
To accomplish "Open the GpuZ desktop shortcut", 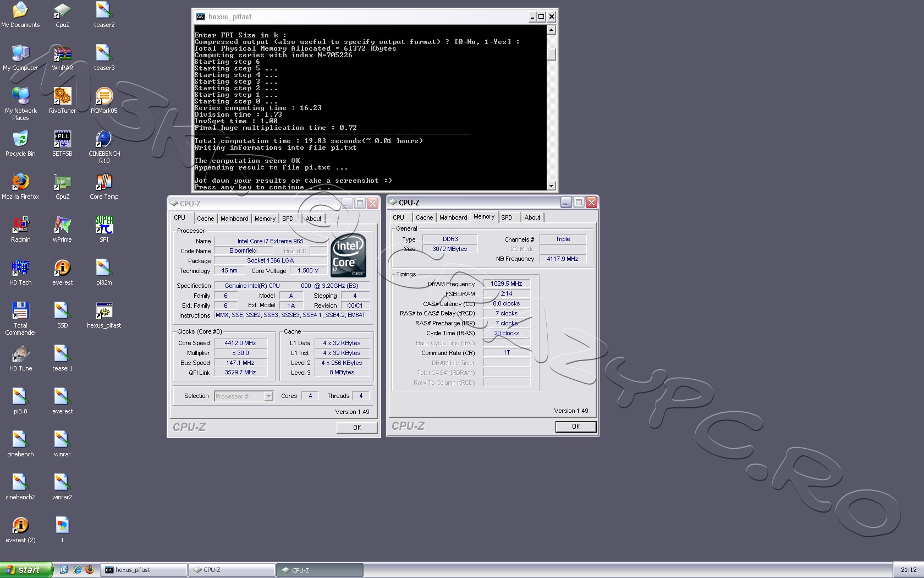I will 62,187.
